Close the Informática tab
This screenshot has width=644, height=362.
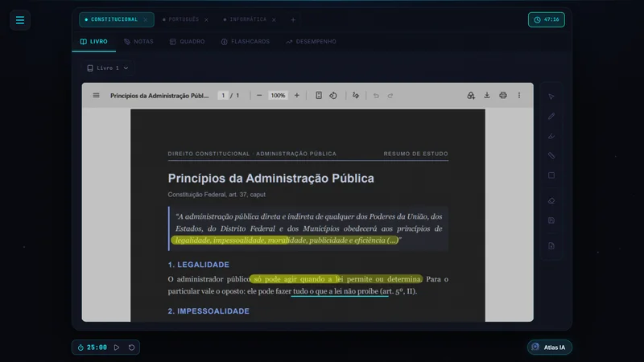(x=274, y=19)
